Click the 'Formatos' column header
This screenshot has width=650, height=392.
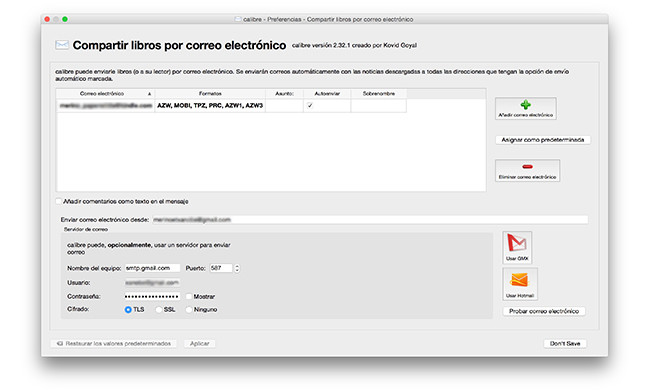point(210,94)
